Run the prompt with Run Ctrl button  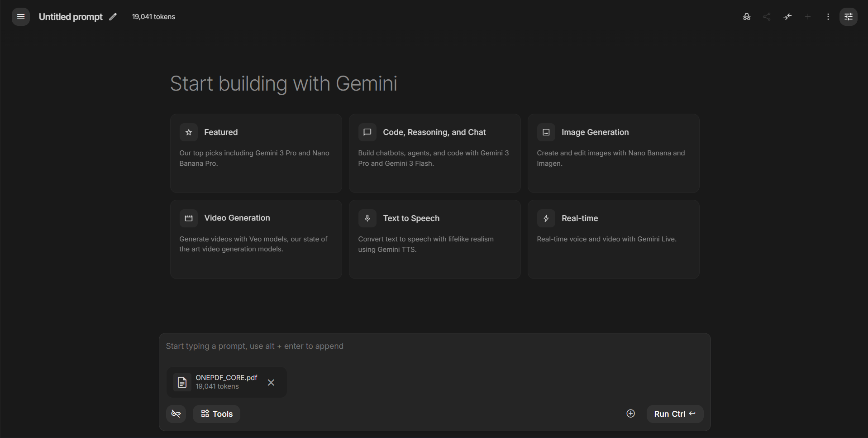point(674,414)
